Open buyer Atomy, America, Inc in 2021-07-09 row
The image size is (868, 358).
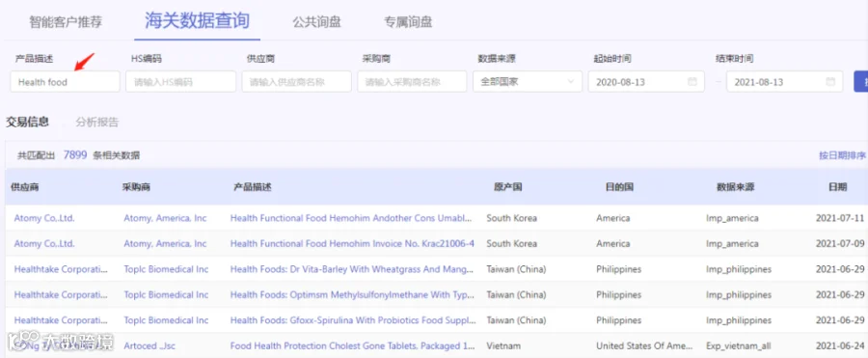click(x=165, y=243)
